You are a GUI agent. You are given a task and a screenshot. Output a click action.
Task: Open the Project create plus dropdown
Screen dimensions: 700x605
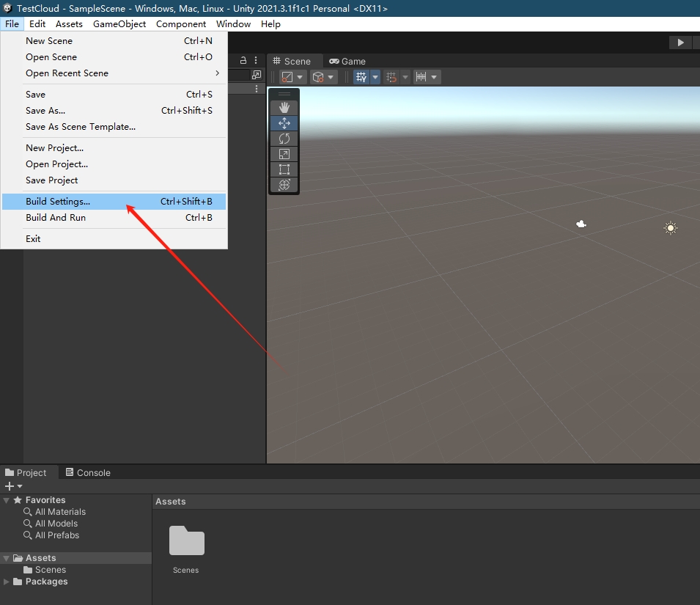click(x=13, y=486)
